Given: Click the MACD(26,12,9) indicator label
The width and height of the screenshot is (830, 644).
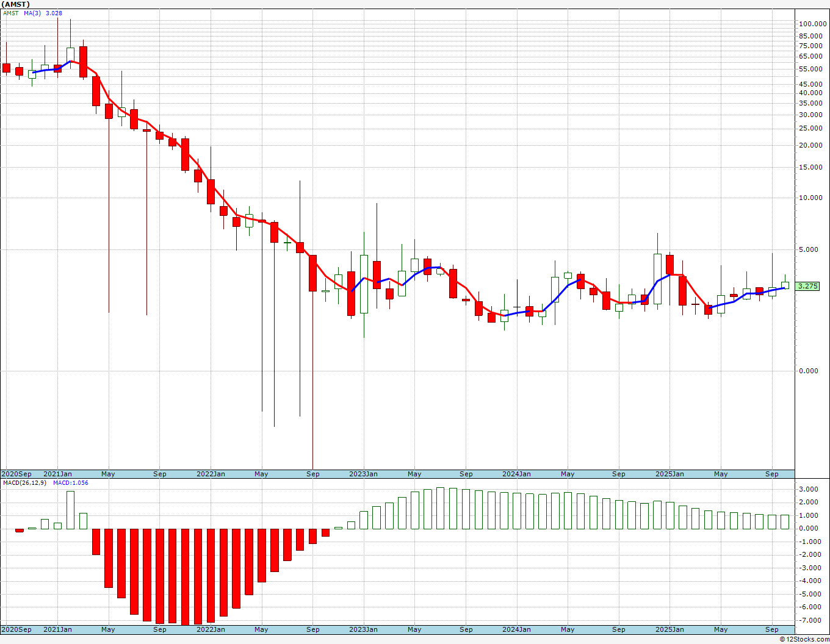Looking at the screenshot, I should coord(25,482).
